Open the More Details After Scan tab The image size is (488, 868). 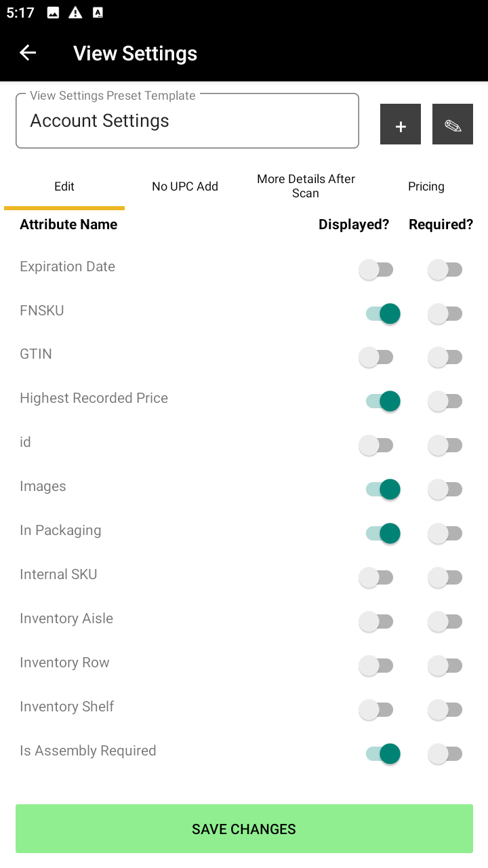point(306,186)
